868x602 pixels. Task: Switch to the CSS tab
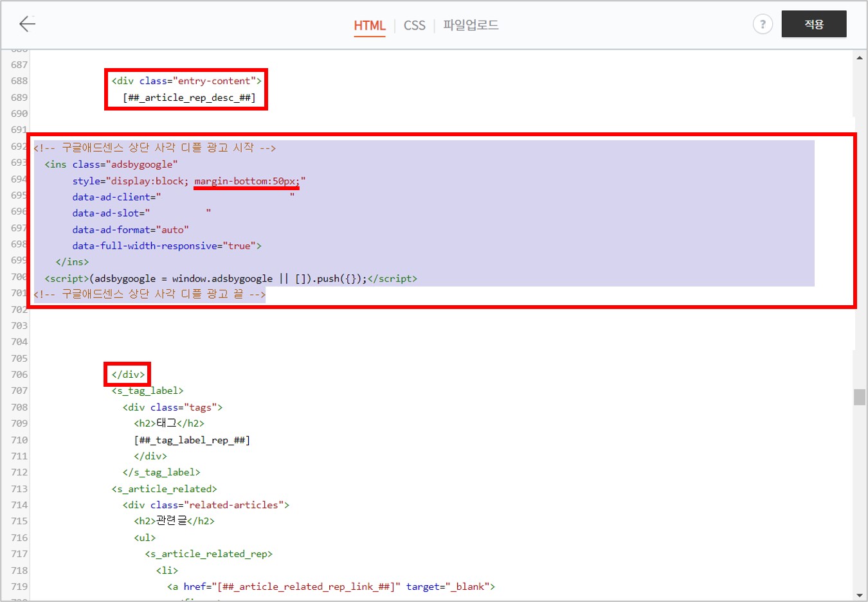pos(415,25)
